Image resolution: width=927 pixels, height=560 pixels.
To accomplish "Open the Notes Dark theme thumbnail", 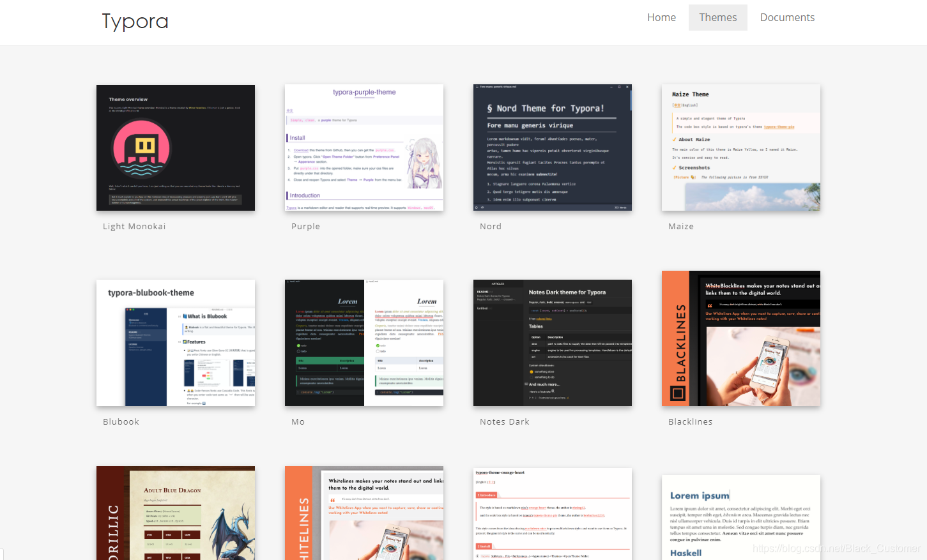I will (x=553, y=343).
